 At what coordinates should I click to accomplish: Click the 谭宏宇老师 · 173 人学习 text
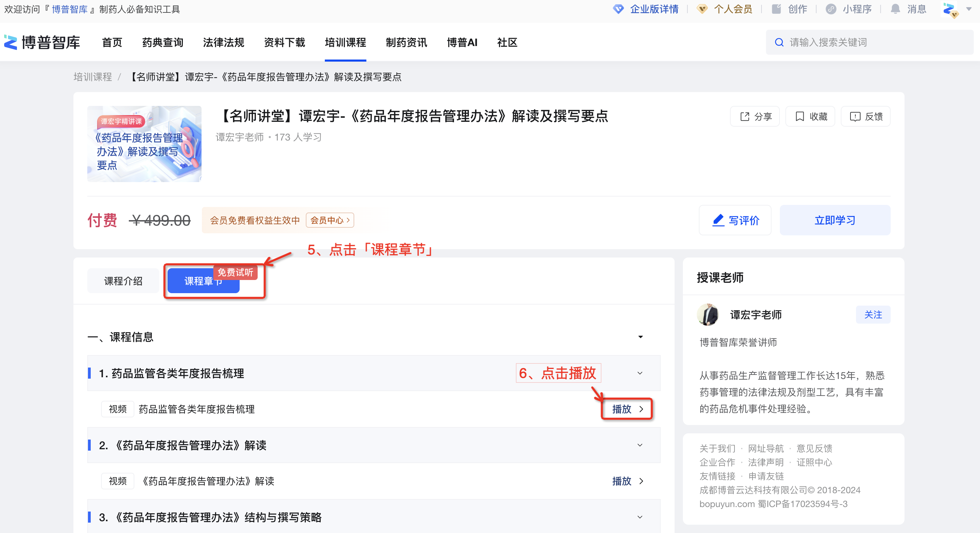[269, 137]
